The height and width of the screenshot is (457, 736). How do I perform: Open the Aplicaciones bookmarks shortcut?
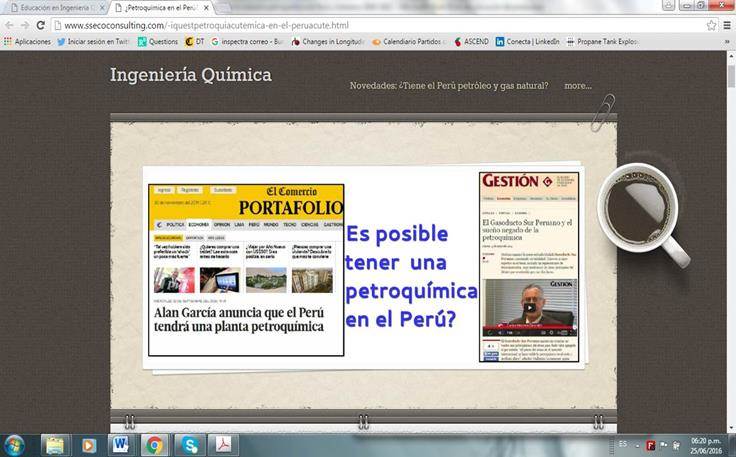pyautogui.click(x=27, y=42)
